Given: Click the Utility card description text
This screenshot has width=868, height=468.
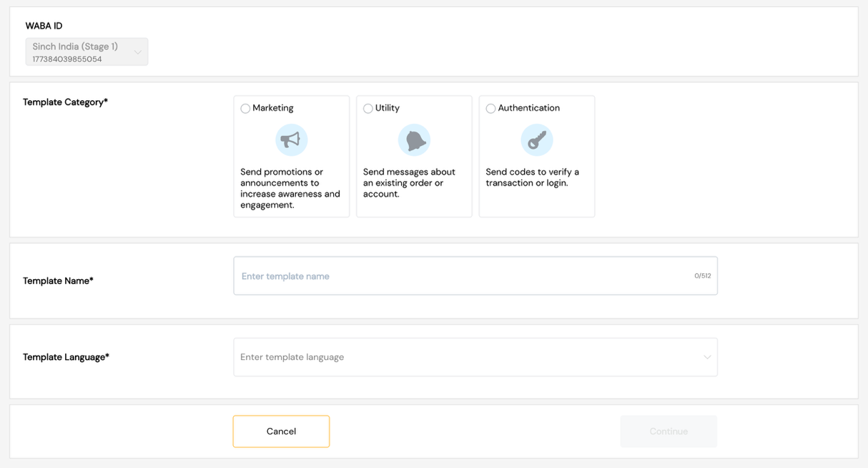Looking at the screenshot, I should click(x=409, y=183).
